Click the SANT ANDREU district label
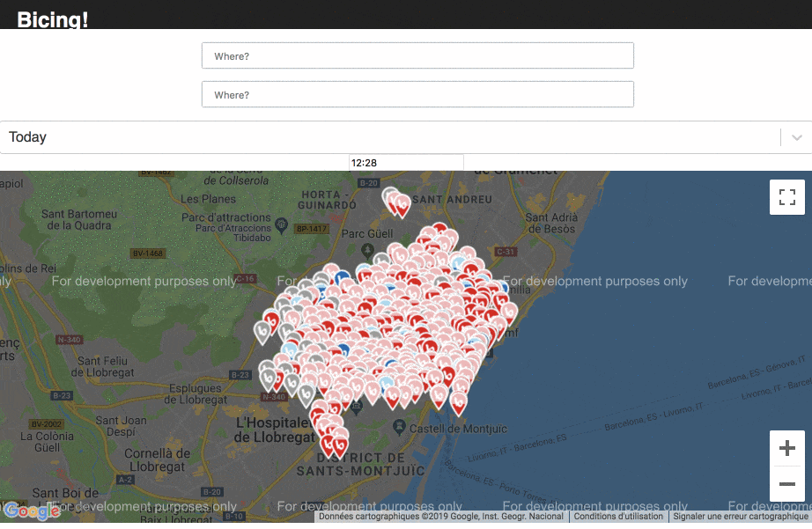The height and width of the screenshot is (529, 812). pos(452,199)
